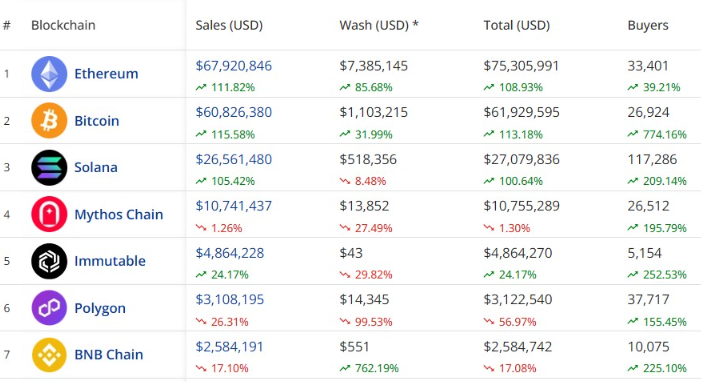
Task: Open the Ethereum blockchain link
Action: (106, 74)
